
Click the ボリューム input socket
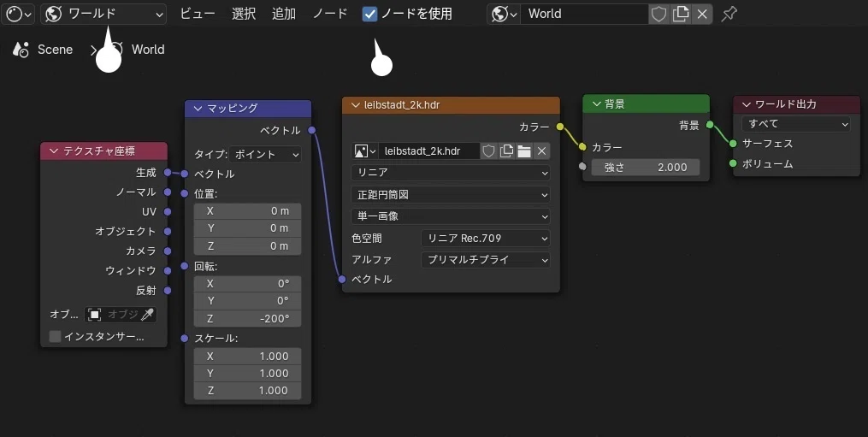pos(733,163)
